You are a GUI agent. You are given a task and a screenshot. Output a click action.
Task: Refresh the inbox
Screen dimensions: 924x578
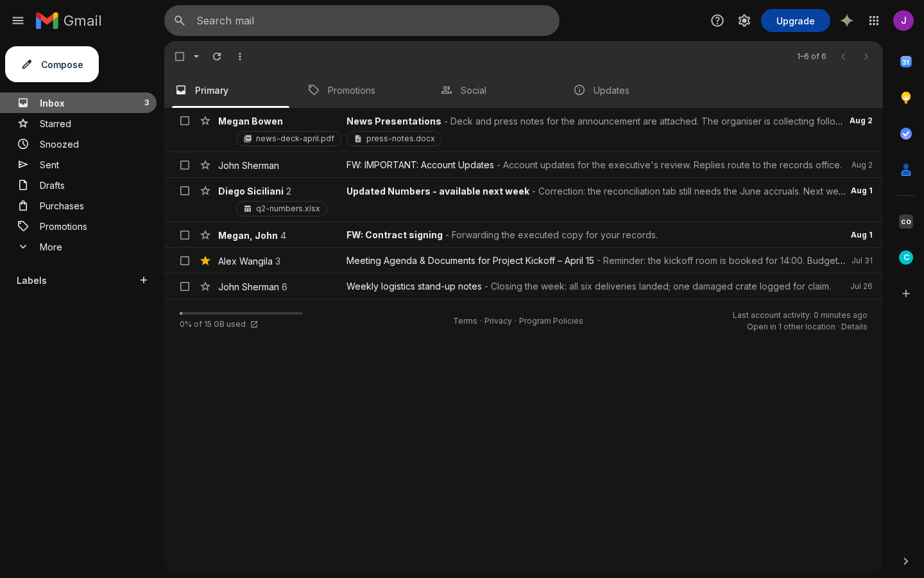[217, 57]
